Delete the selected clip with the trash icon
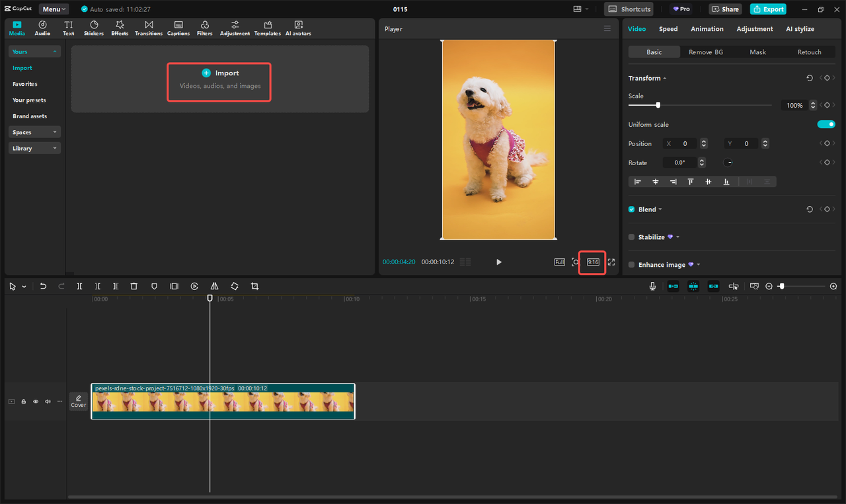This screenshot has width=846, height=504. [134, 286]
